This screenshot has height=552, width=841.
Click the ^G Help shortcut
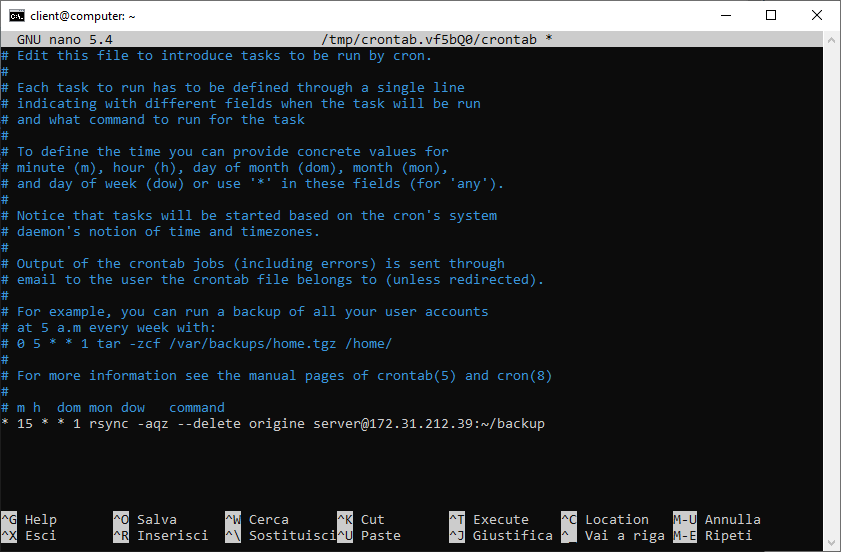coord(29,519)
